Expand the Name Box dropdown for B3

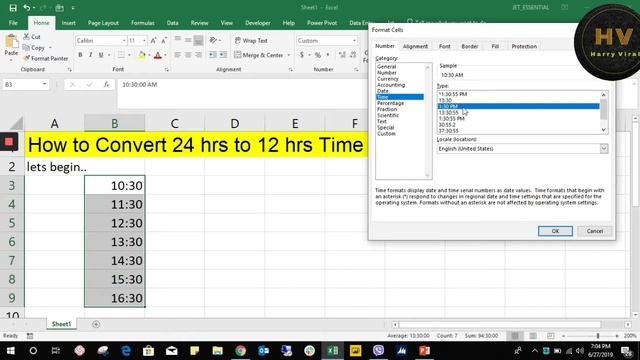[44, 84]
